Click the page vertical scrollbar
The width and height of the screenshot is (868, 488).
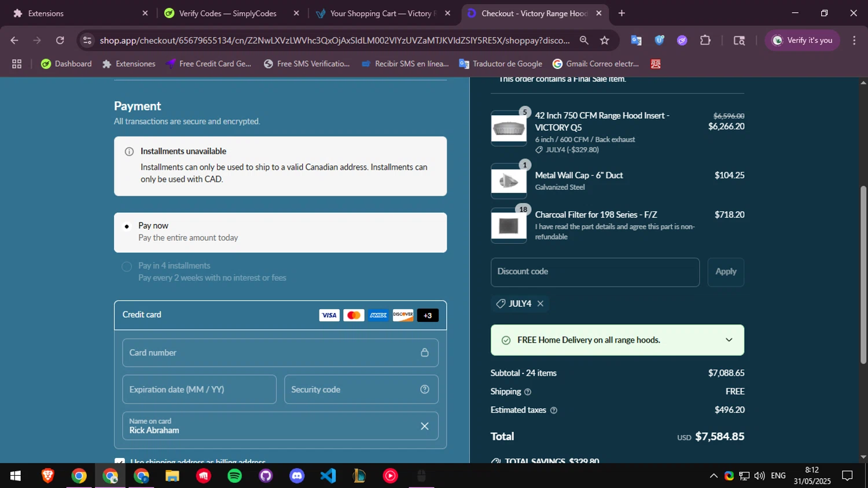coord(863,275)
